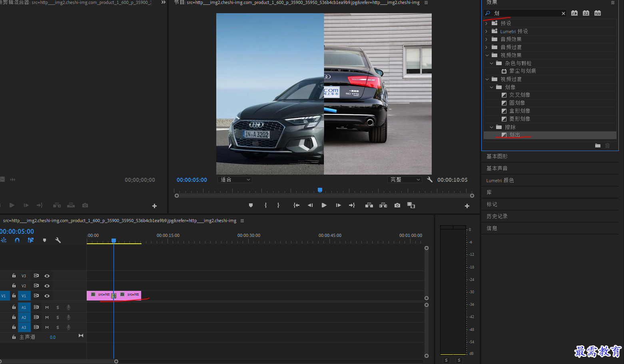Step forward one frame in program monitor
This screenshot has width=624, height=364.
click(x=338, y=205)
